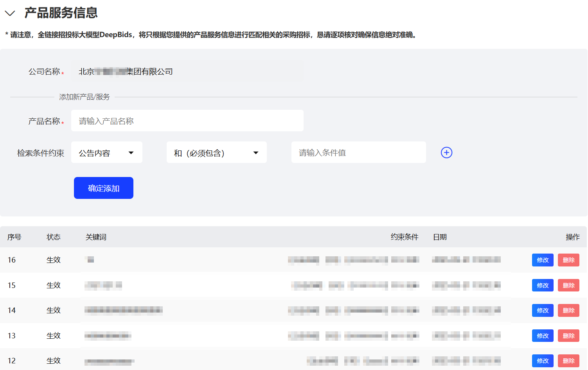Click the 关键词 column header
Image resolution: width=588 pixels, height=370 pixels.
[96, 237]
